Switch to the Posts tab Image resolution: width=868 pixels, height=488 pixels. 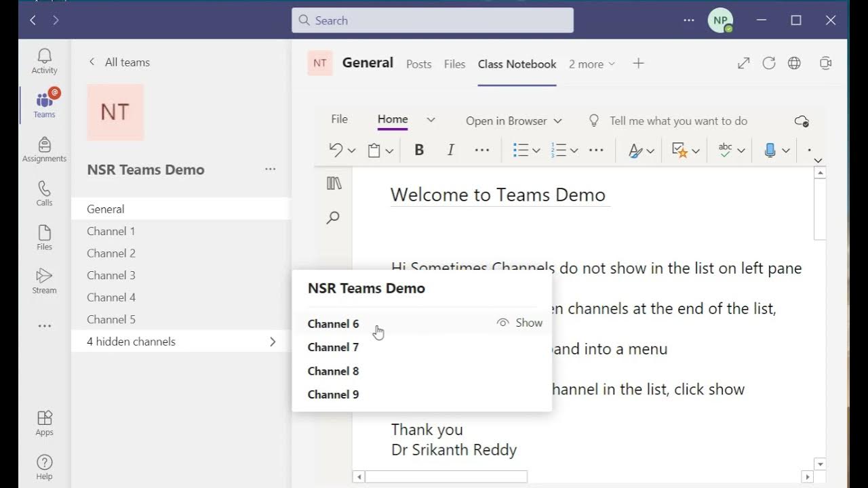[419, 64]
